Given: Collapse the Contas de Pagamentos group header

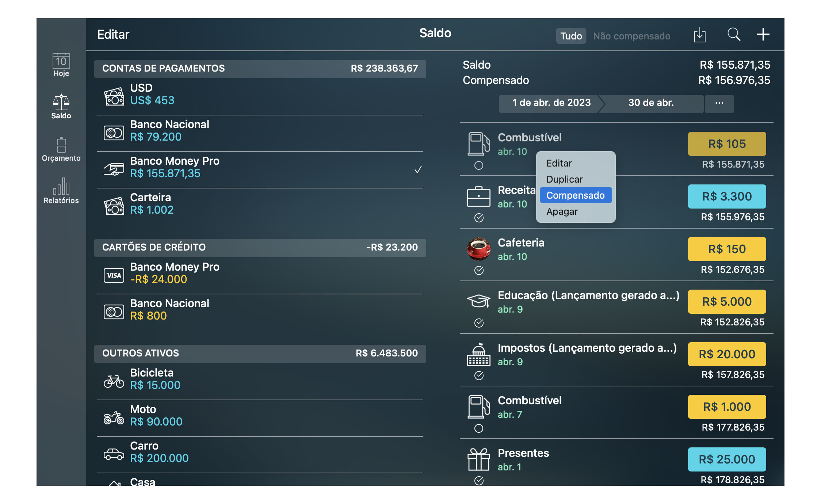Looking at the screenshot, I should (x=260, y=69).
